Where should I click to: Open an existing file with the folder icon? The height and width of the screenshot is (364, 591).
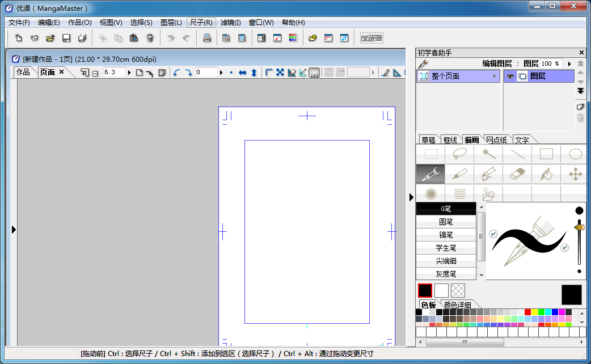tap(50, 38)
